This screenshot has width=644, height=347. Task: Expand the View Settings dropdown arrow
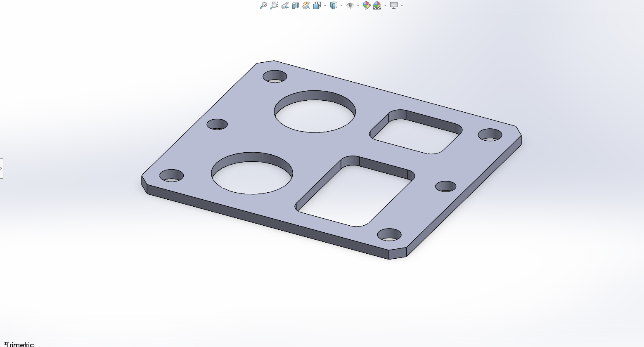pos(402,6)
